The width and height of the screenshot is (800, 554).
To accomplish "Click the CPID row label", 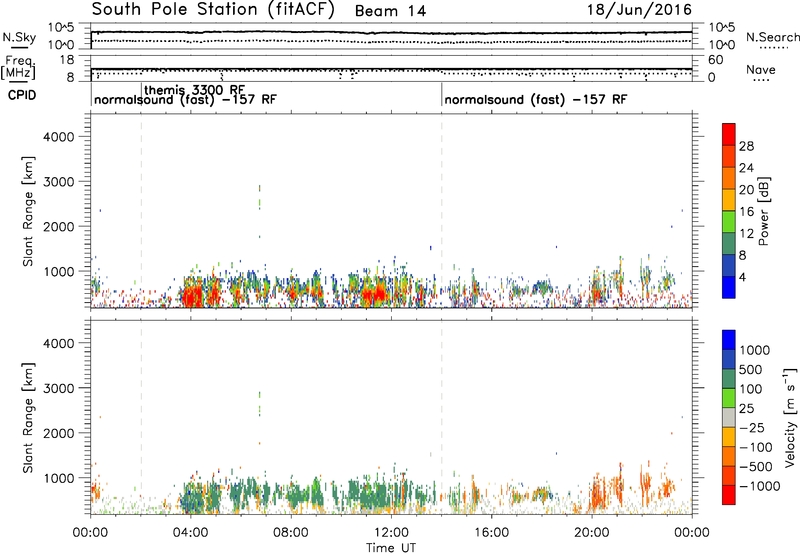I will coord(22,95).
